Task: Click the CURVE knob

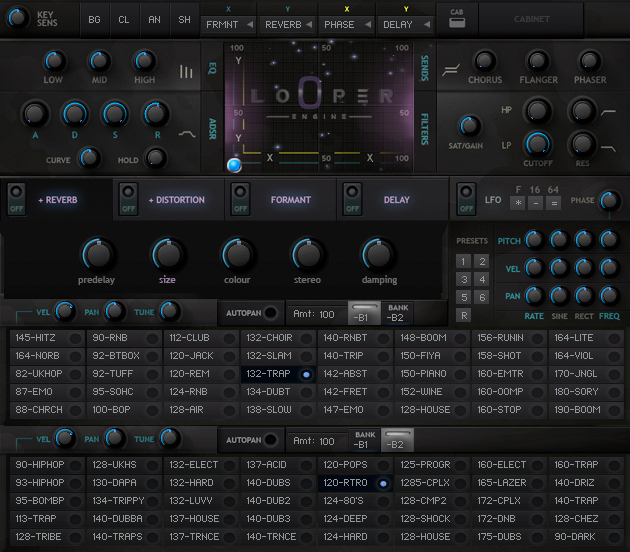Action: (89, 157)
